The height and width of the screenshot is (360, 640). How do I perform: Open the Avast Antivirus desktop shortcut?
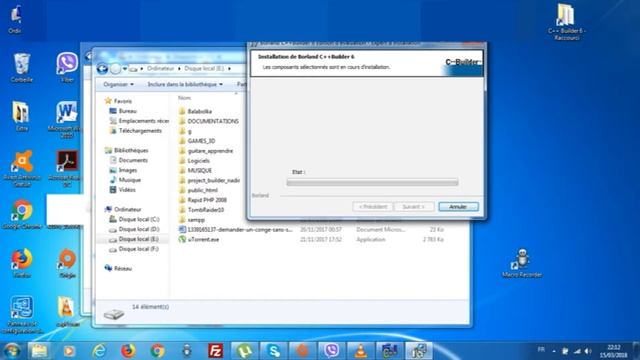click(x=22, y=169)
